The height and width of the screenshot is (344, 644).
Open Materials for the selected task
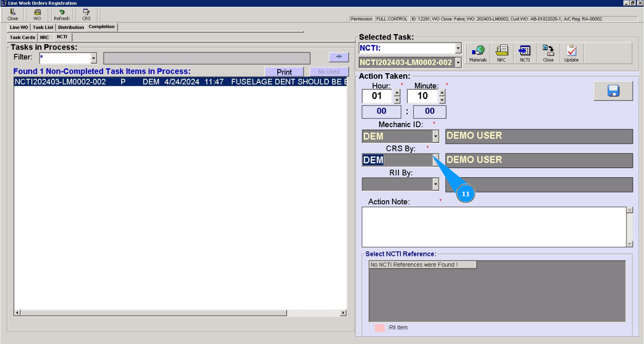point(478,53)
